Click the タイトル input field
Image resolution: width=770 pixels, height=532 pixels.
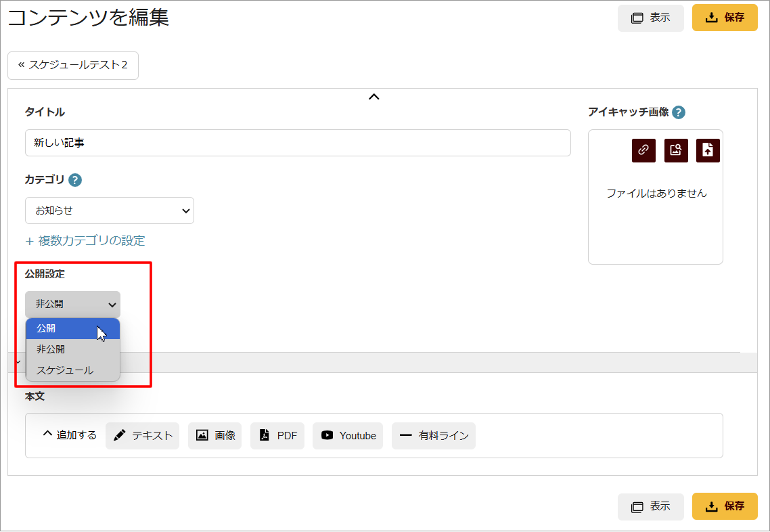coord(298,143)
